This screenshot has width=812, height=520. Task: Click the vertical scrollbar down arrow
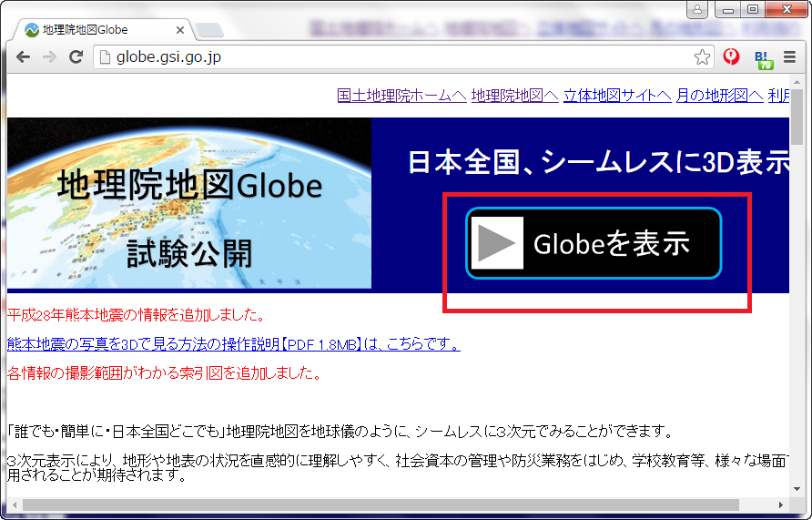click(797, 489)
